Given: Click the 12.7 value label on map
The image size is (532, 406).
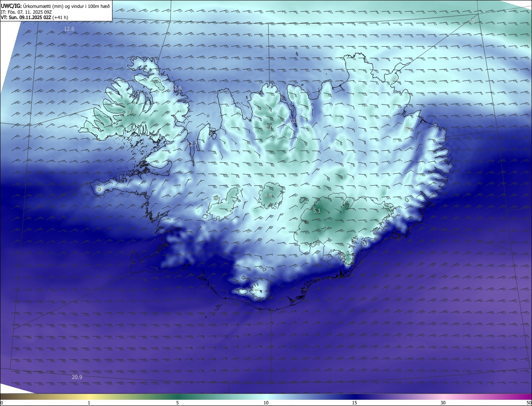Looking at the screenshot, I should (192, 144).
